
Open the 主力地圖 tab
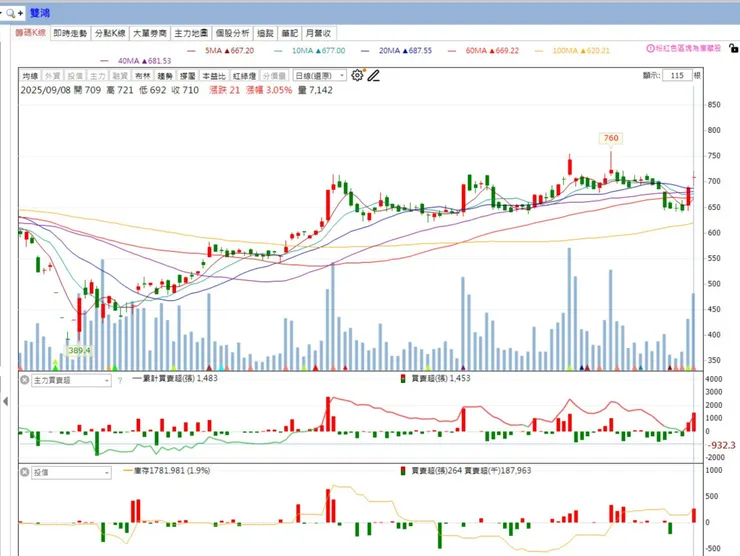[x=191, y=33]
